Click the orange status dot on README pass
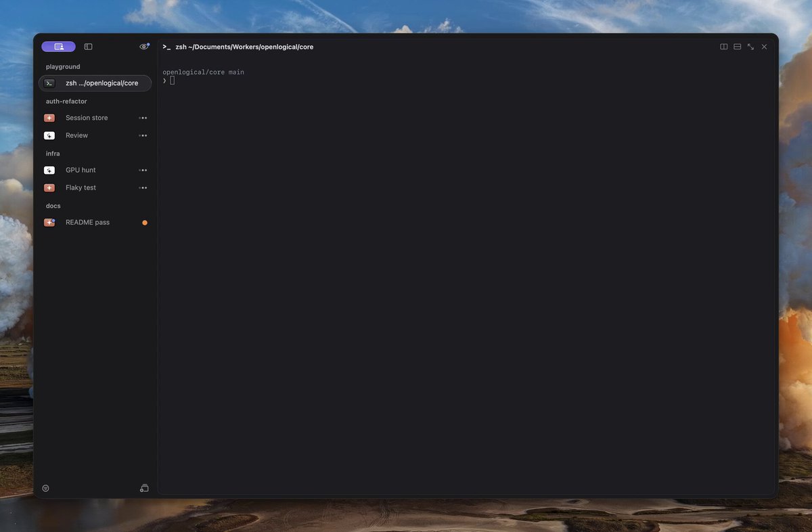 [145, 223]
